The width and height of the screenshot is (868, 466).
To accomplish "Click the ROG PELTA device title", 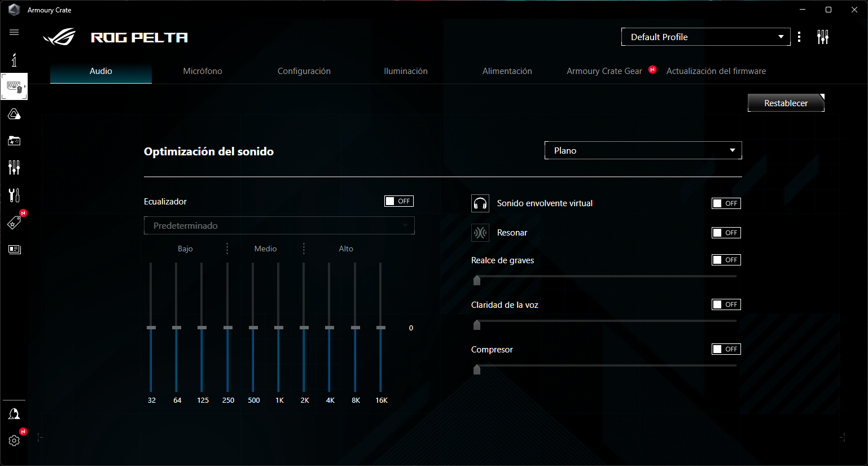I will click(x=139, y=37).
